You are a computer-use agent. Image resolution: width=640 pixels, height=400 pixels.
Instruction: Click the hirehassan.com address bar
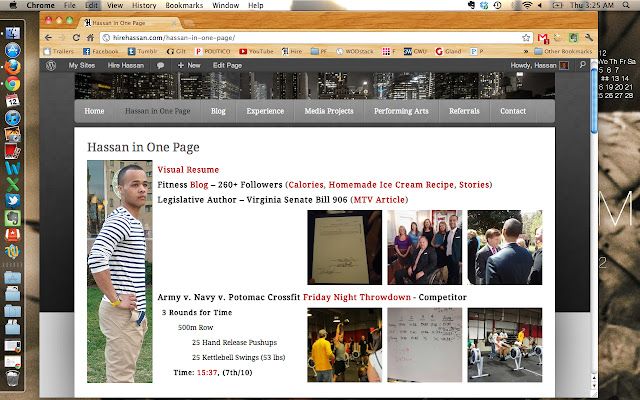coord(300,37)
